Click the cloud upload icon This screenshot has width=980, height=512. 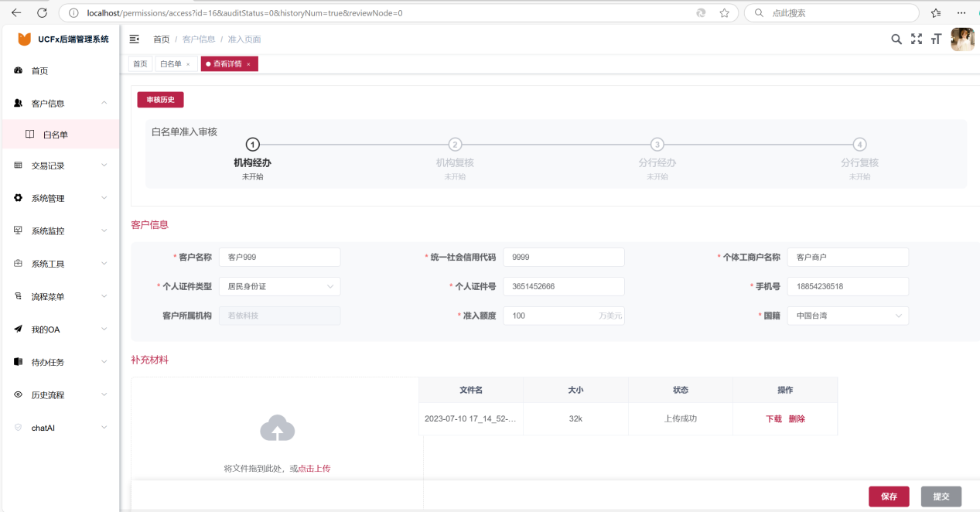click(277, 428)
